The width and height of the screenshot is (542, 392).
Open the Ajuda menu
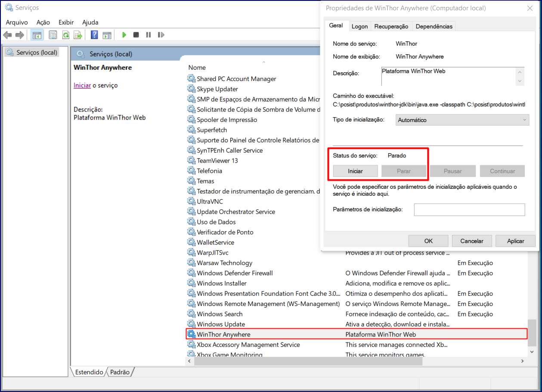pyautogui.click(x=90, y=22)
